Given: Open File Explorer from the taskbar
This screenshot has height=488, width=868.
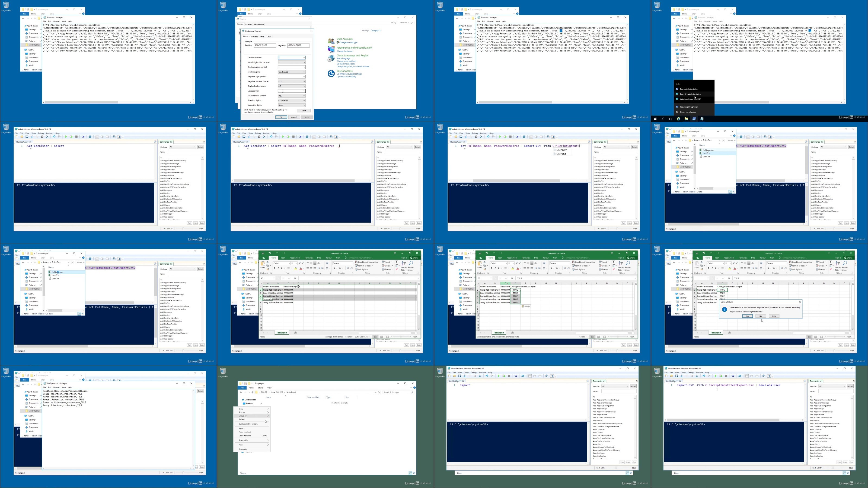Looking at the screenshot, I should coord(686,119).
